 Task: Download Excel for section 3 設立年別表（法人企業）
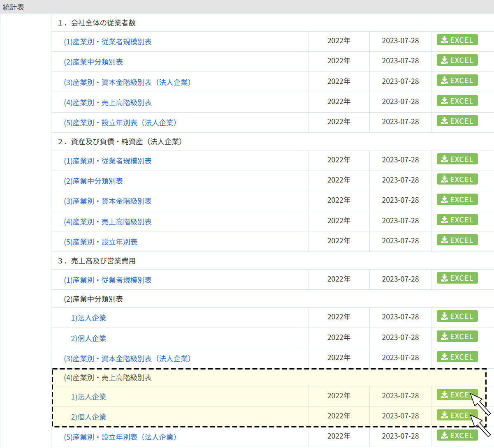click(457, 436)
